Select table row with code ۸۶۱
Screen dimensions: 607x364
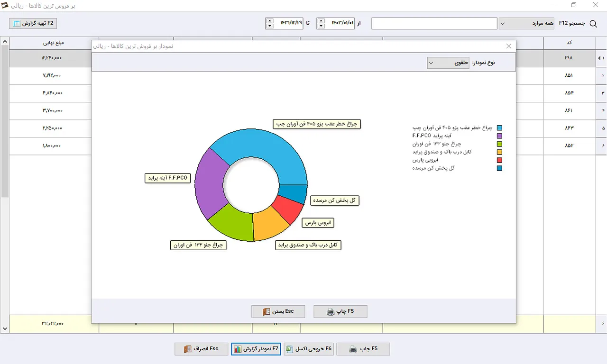[570, 110]
